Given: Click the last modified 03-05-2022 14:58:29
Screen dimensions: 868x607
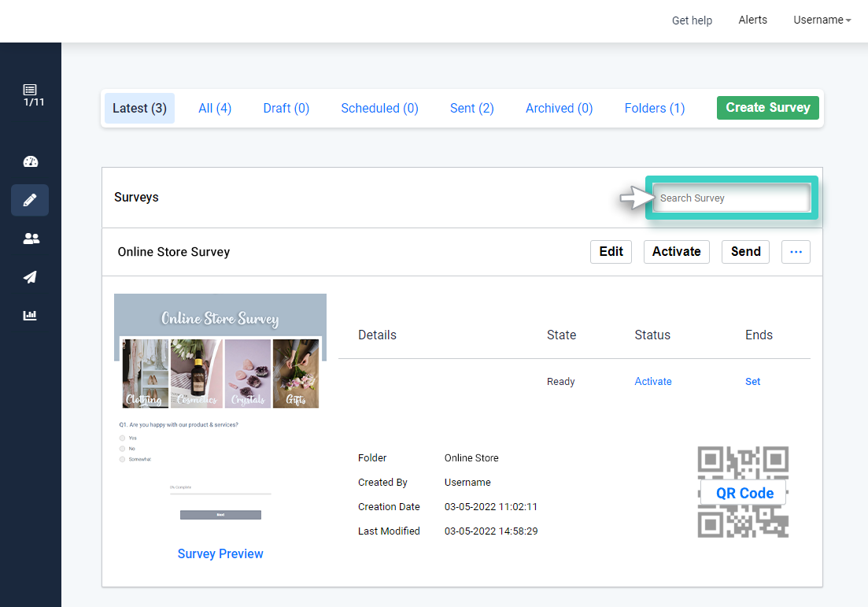Looking at the screenshot, I should point(490,531).
